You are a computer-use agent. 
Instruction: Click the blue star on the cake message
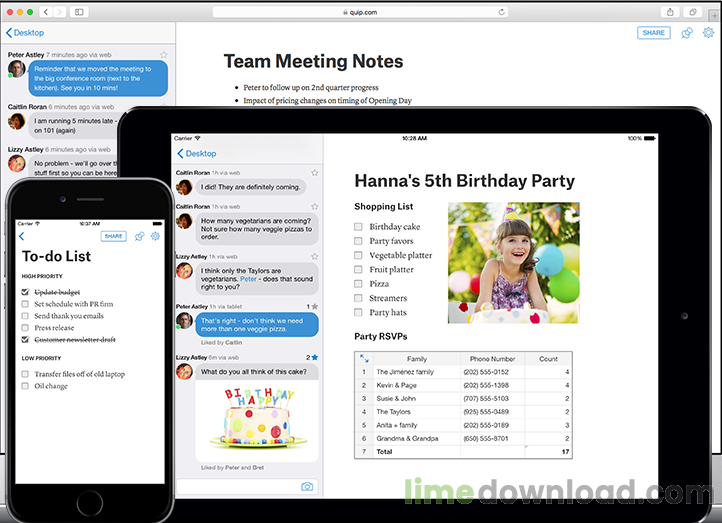315,357
